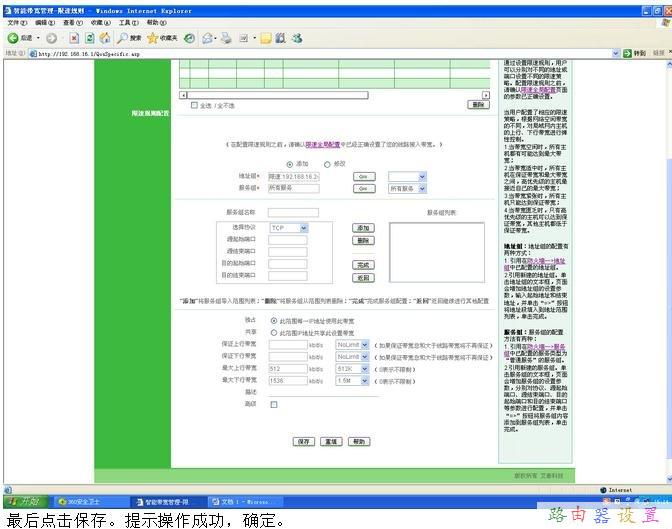
Task: Click the Print icon in toolbar
Action: click(227, 38)
